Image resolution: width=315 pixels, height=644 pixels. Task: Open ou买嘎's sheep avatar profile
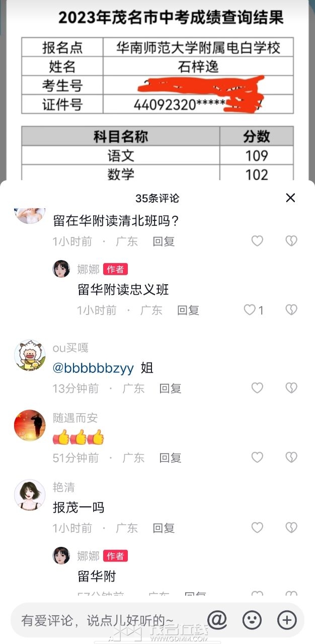point(30,356)
